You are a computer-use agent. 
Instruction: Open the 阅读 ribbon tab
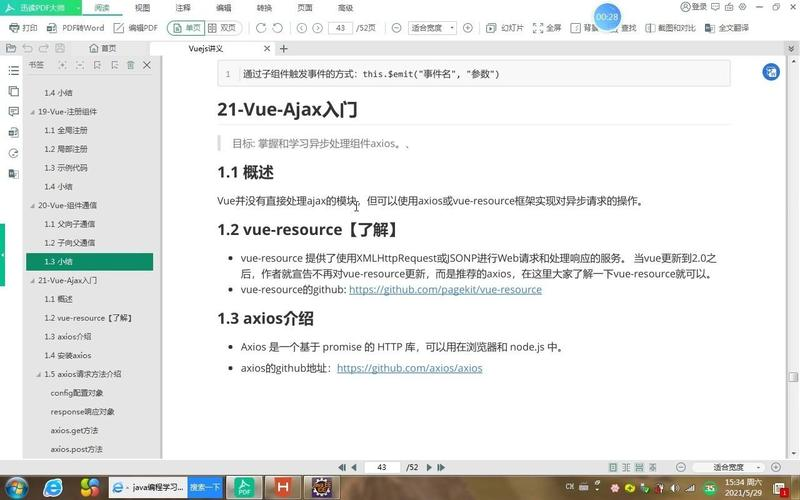tap(102, 8)
